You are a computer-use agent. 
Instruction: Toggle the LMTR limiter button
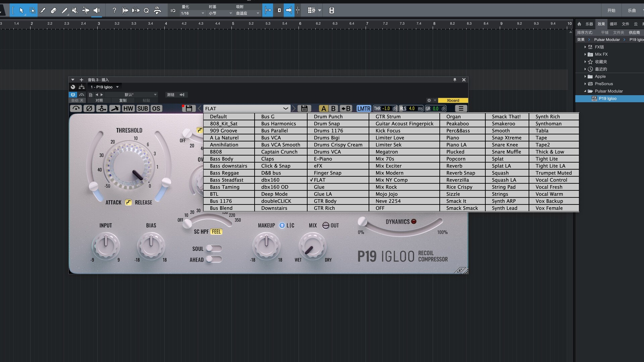point(364,108)
